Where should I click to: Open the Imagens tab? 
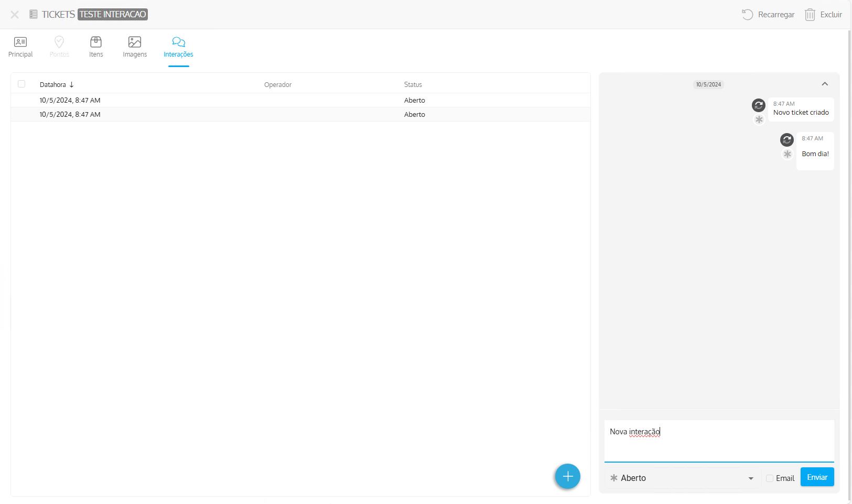pos(135,47)
